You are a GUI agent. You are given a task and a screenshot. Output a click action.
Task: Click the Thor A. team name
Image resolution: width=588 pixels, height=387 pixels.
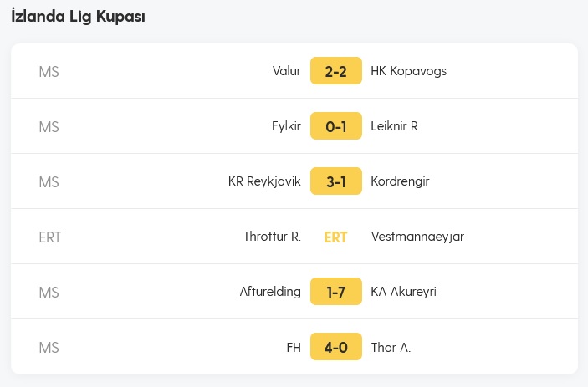point(391,347)
